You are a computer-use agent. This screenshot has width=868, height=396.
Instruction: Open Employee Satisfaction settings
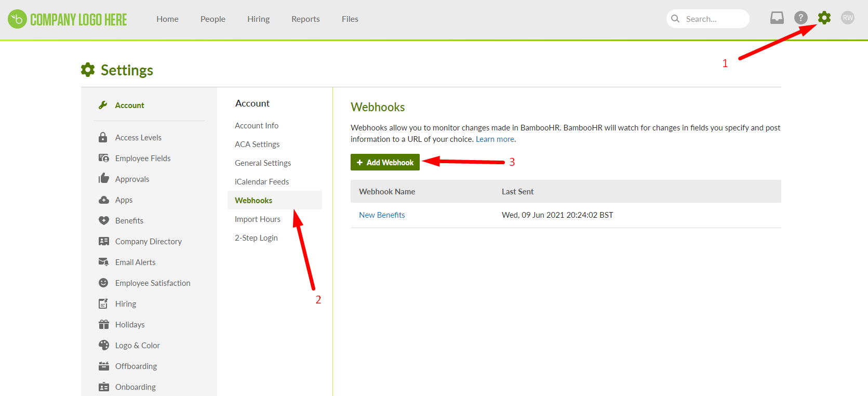[x=153, y=283]
